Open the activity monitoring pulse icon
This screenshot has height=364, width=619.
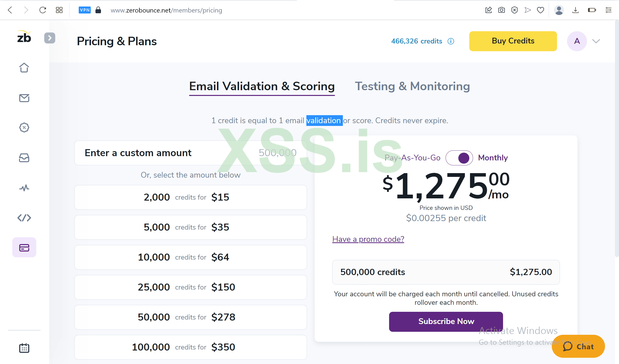pyautogui.click(x=24, y=188)
